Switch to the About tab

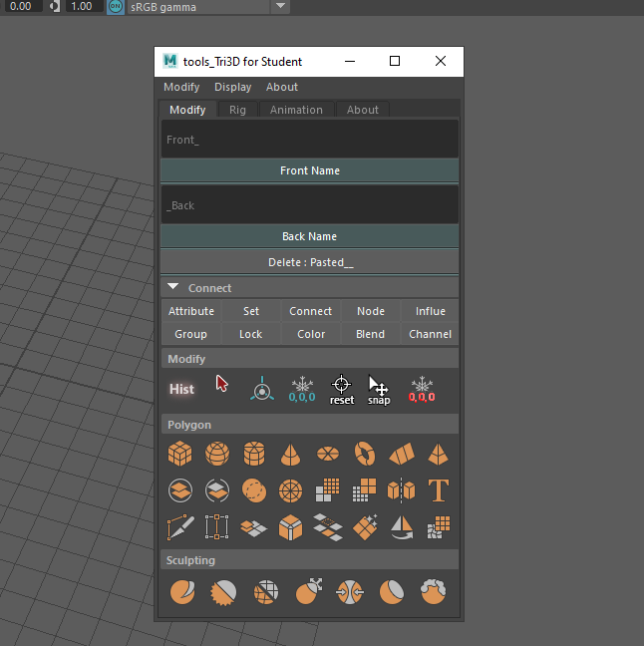[363, 110]
